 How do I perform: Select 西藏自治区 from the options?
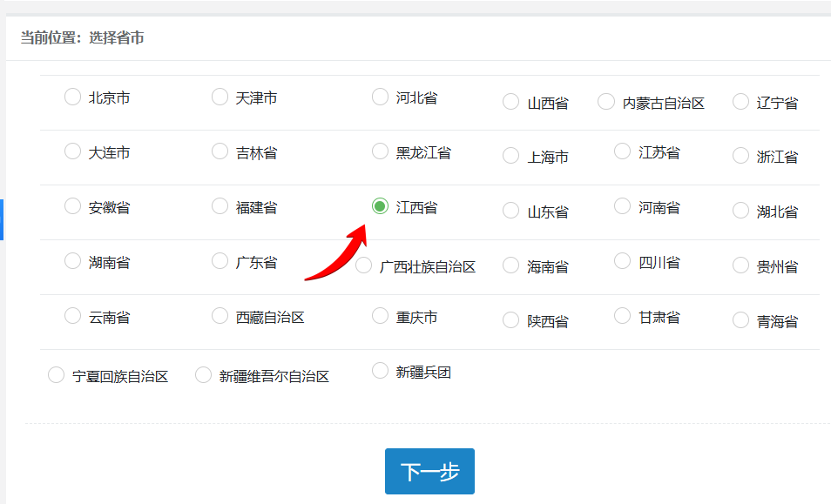(x=220, y=316)
